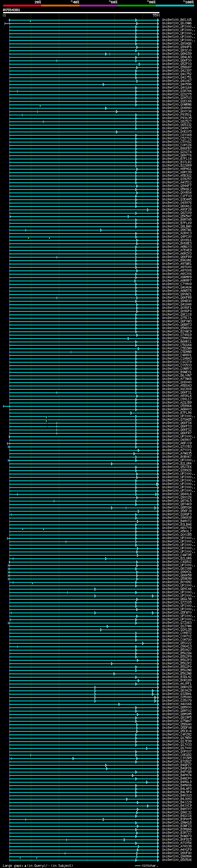Select label UniRef100_Q6KFS0
Viewport: 197px width, 868px height.
coord(177,60)
